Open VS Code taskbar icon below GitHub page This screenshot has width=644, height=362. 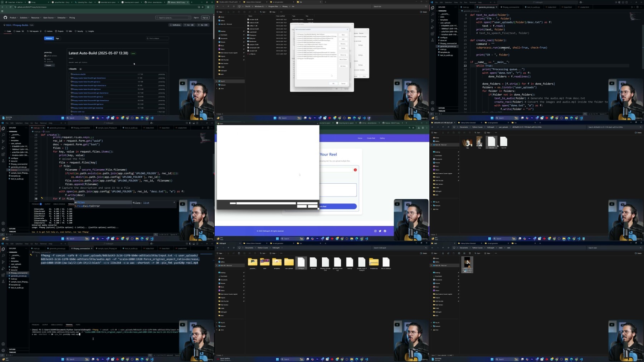[x=152, y=118]
